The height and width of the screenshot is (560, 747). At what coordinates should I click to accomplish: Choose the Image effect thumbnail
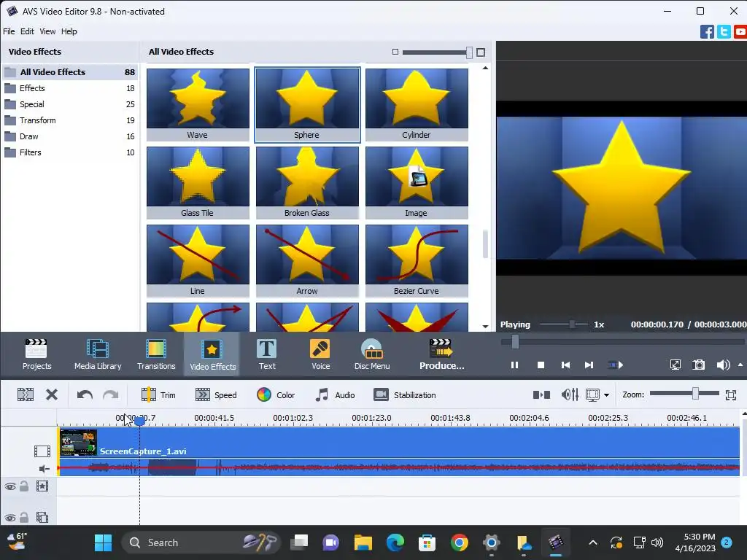point(417,183)
